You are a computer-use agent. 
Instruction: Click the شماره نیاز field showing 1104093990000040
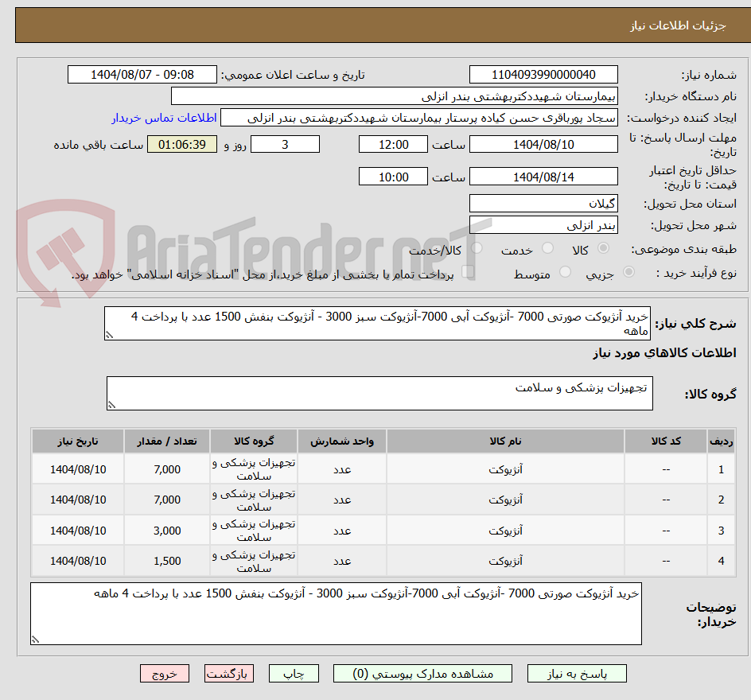542,74
